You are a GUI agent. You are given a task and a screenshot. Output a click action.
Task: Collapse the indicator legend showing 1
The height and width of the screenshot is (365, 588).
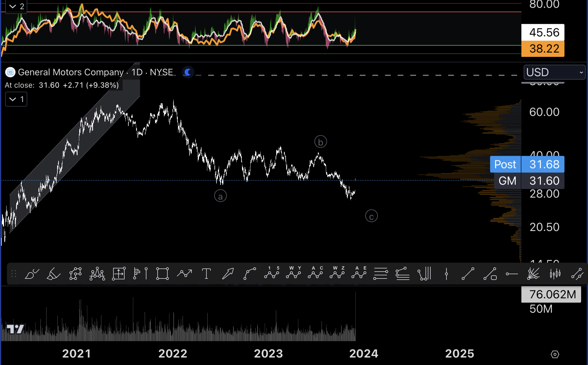click(16, 99)
